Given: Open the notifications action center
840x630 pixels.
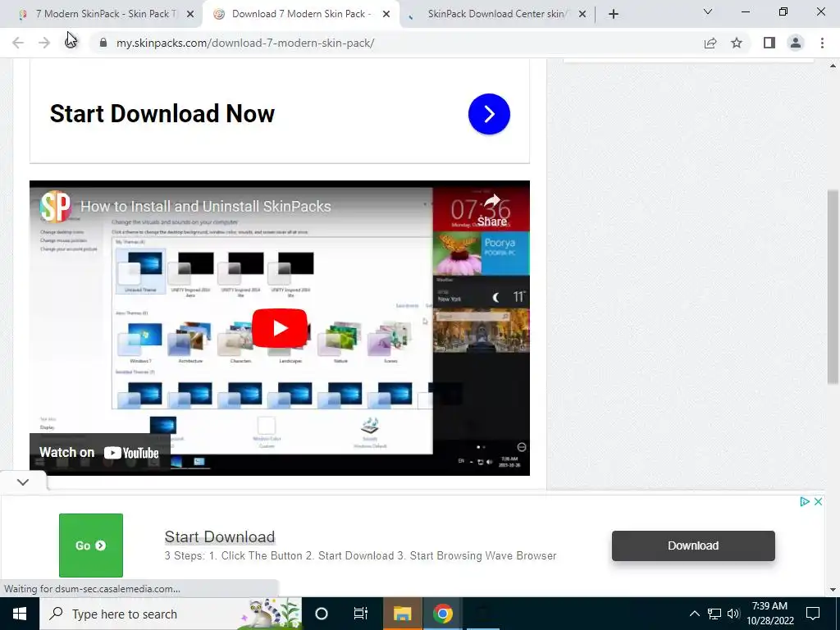Looking at the screenshot, I should [813, 614].
